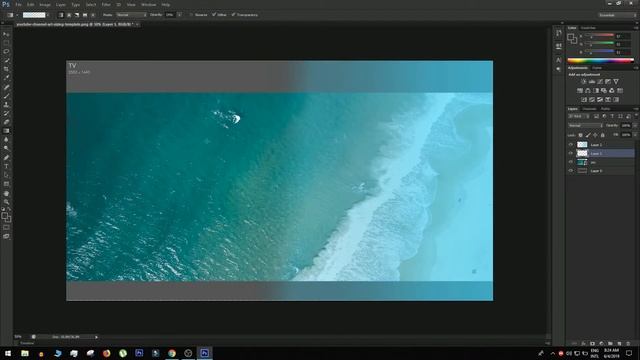Click the gradient preview in options bar
The width and height of the screenshot is (640, 360).
click(34, 15)
